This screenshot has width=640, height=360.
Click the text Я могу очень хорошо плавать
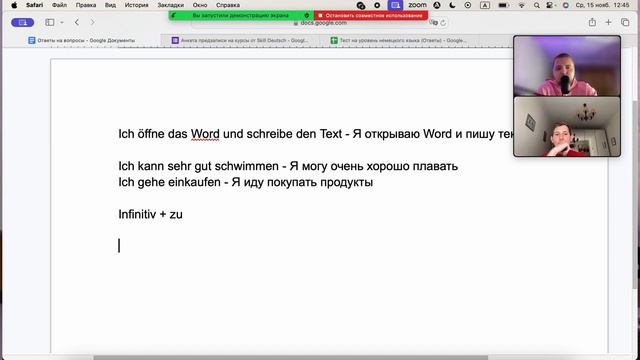(373, 166)
